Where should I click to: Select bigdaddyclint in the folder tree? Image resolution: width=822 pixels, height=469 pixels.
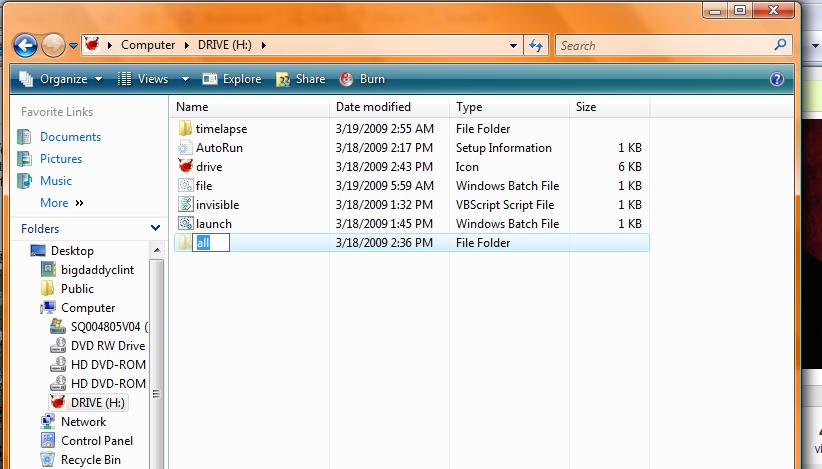(x=98, y=270)
